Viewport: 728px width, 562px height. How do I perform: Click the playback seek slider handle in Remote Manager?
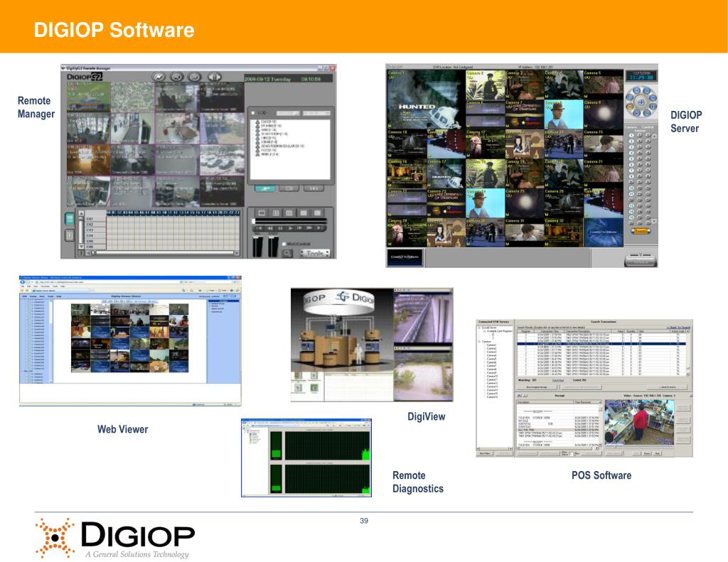(254, 221)
